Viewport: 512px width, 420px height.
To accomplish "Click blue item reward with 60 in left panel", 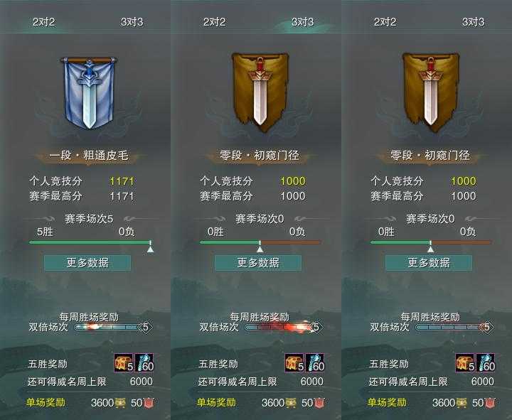I will [x=144, y=362].
